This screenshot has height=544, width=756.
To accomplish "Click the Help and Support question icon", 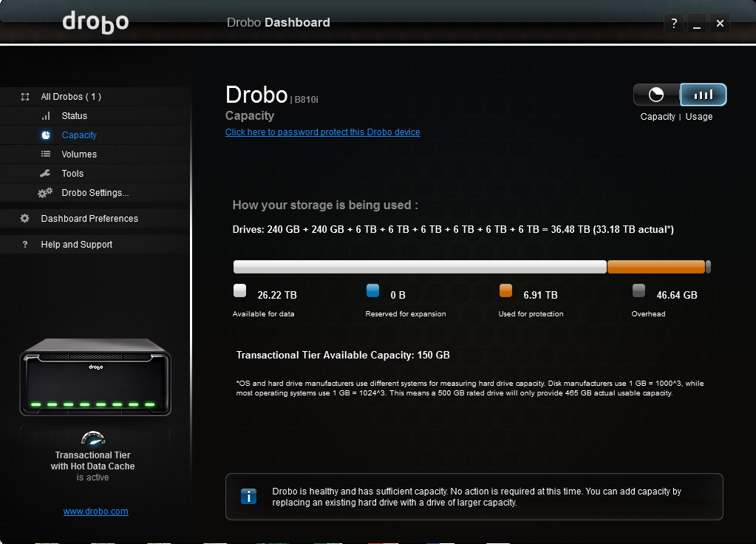I will click(x=25, y=245).
